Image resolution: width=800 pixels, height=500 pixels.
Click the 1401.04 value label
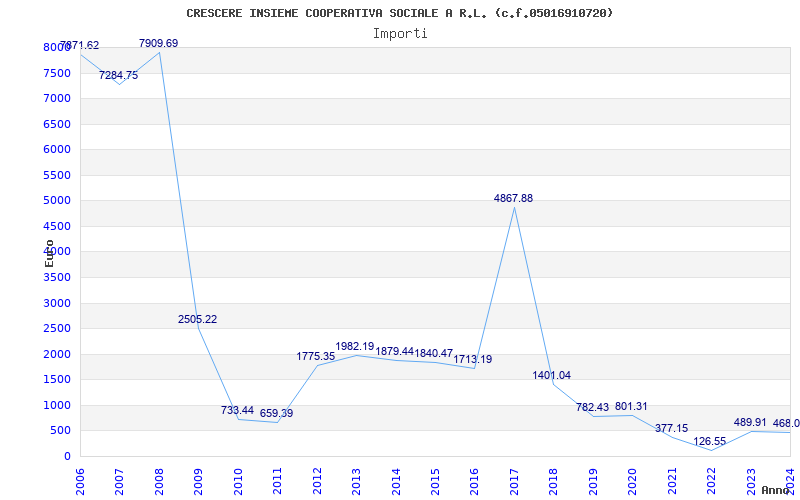[552, 376]
